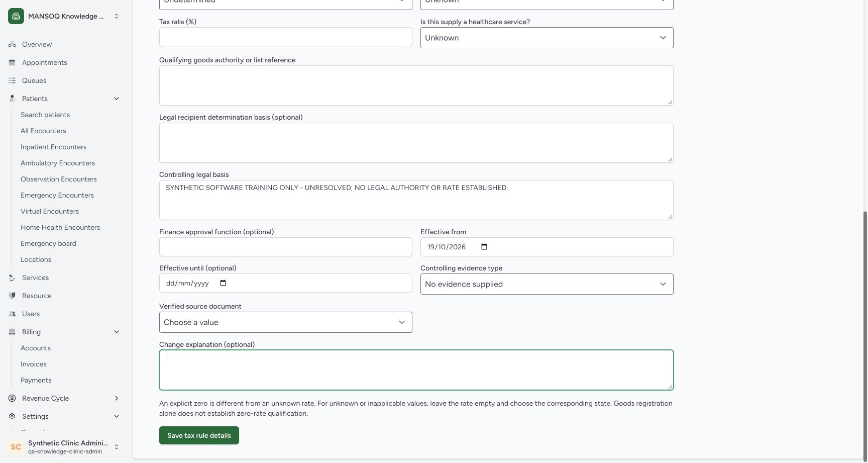Focus the Tax rate (%) field
Screen dimensions: 868x463
286,37
